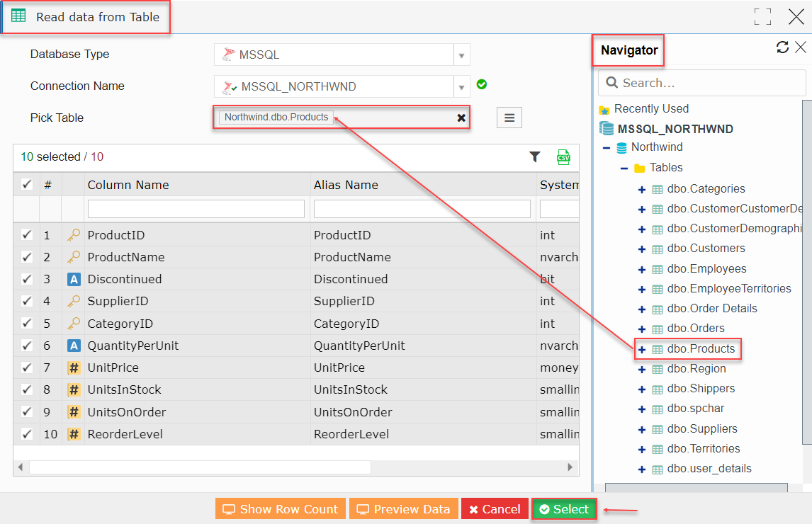Collapse the Tables folder node
Image resolution: width=812 pixels, height=524 pixels.
(624, 169)
